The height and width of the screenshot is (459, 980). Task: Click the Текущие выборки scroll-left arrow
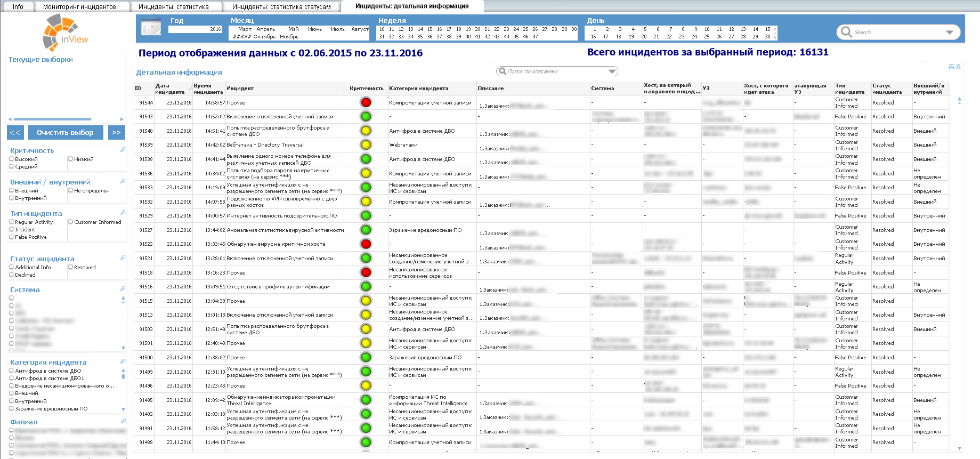[x=10, y=119]
